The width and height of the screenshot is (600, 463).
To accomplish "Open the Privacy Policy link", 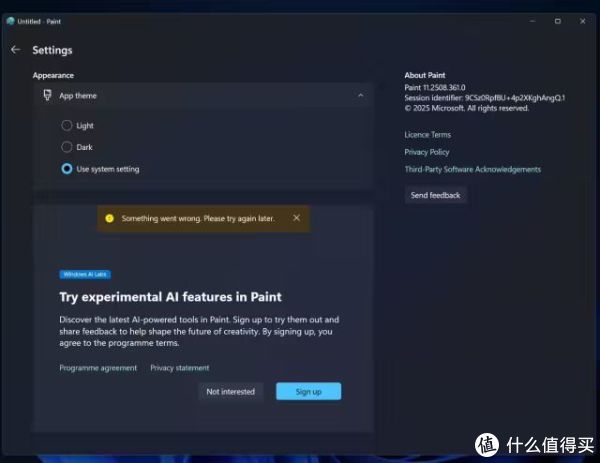I will pos(427,152).
